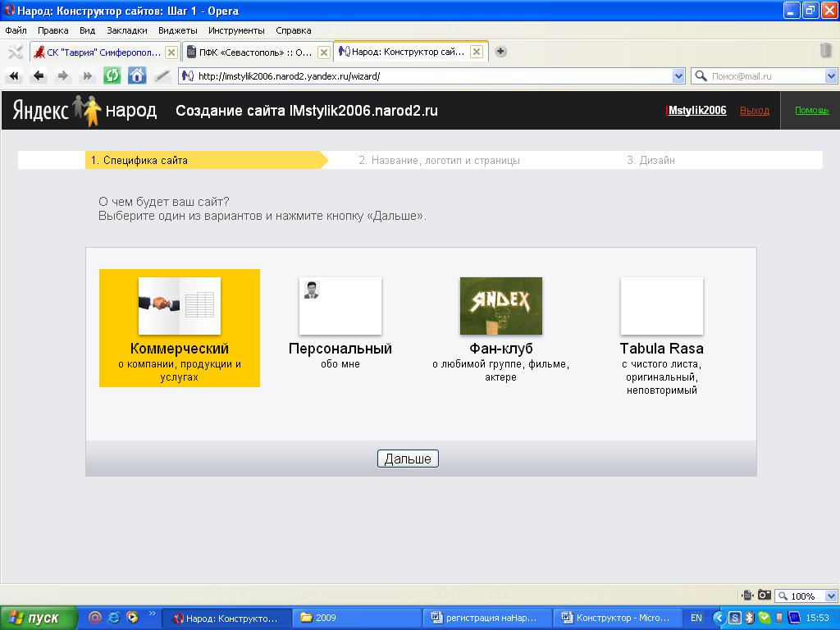Open the Виджеты menu
Screen dimensions: 840x630
coord(178,30)
